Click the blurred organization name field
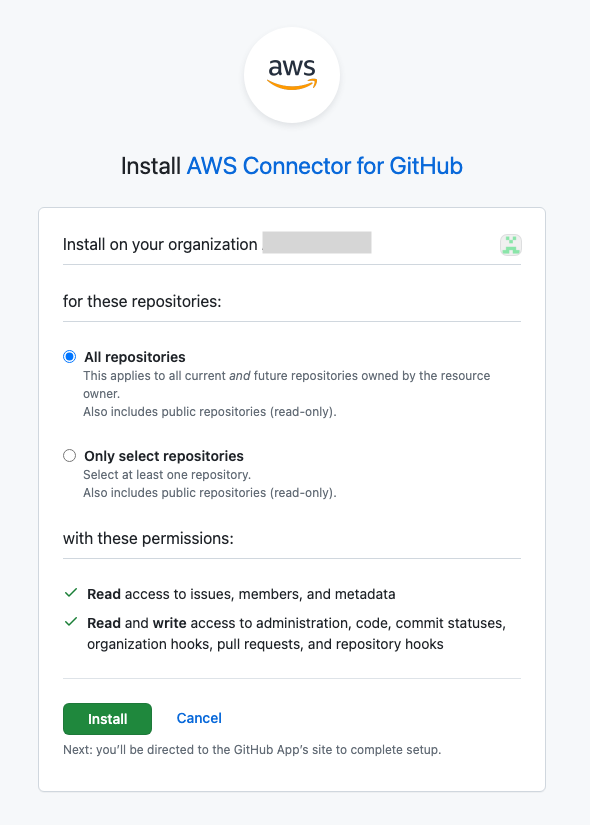Screen dimensions: 590x825 click(316, 242)
